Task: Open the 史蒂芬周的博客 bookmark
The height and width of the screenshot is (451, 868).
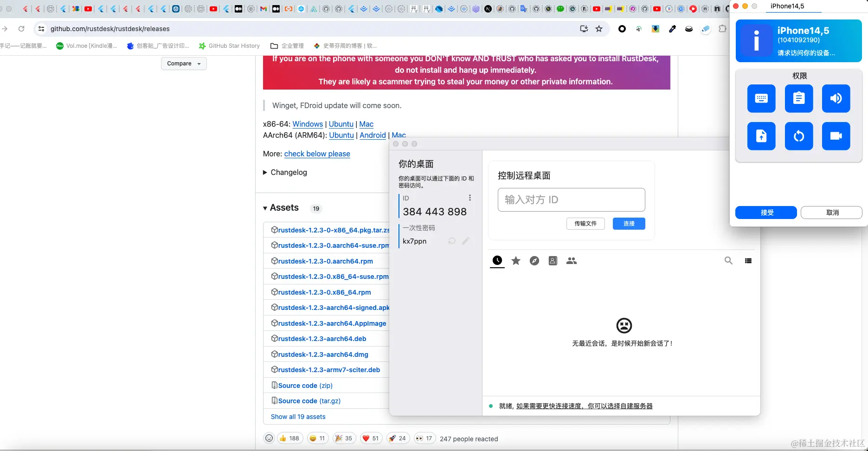Action: pyautogui.click(x=346, y=46)
